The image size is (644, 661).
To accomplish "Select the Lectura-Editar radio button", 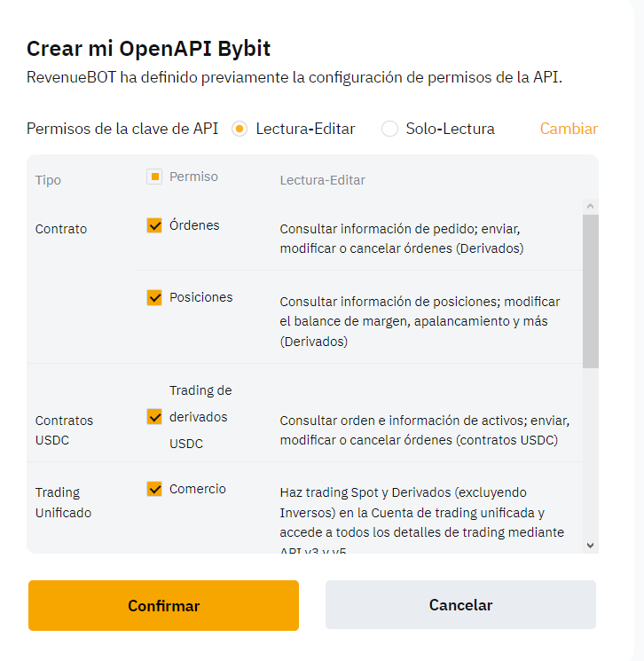I will [x=240, y=129].
